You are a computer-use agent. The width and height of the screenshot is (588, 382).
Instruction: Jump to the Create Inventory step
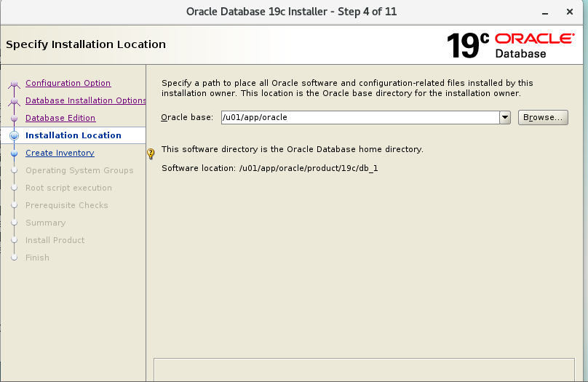pyautogui.click(x=60, y=153)
